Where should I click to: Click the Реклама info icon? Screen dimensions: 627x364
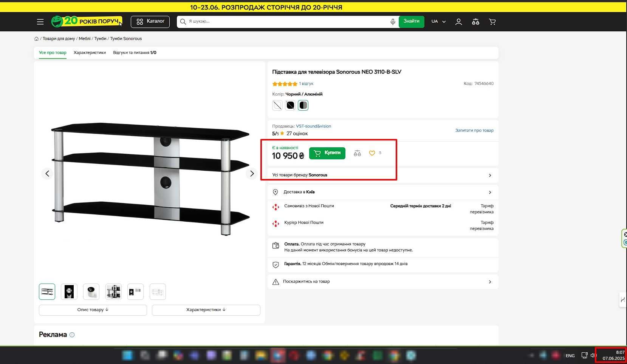click(x=72, y=335)
